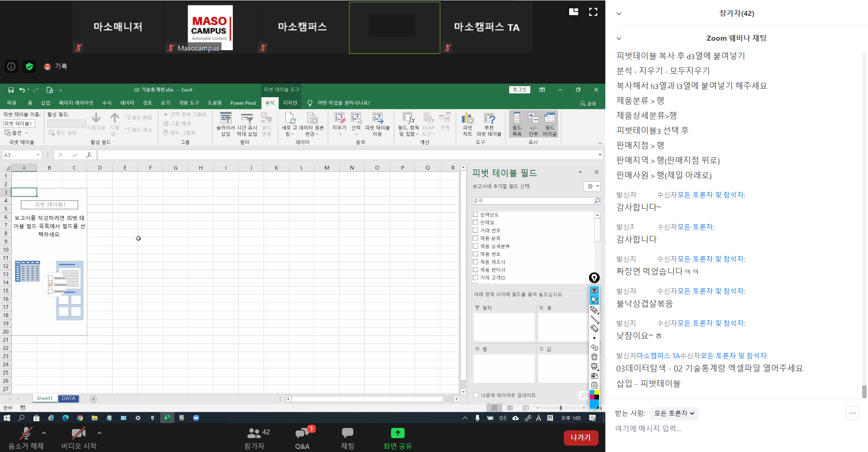Image resolution: width=868 pixels, height=452 pixels.
Task: Click the 로그인 button in Excel title bar
Action: [519, 90]
